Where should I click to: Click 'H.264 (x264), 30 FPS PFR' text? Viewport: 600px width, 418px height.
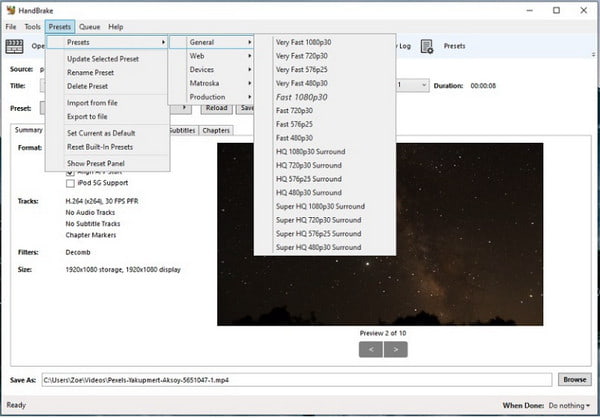(x=102, y=201)
